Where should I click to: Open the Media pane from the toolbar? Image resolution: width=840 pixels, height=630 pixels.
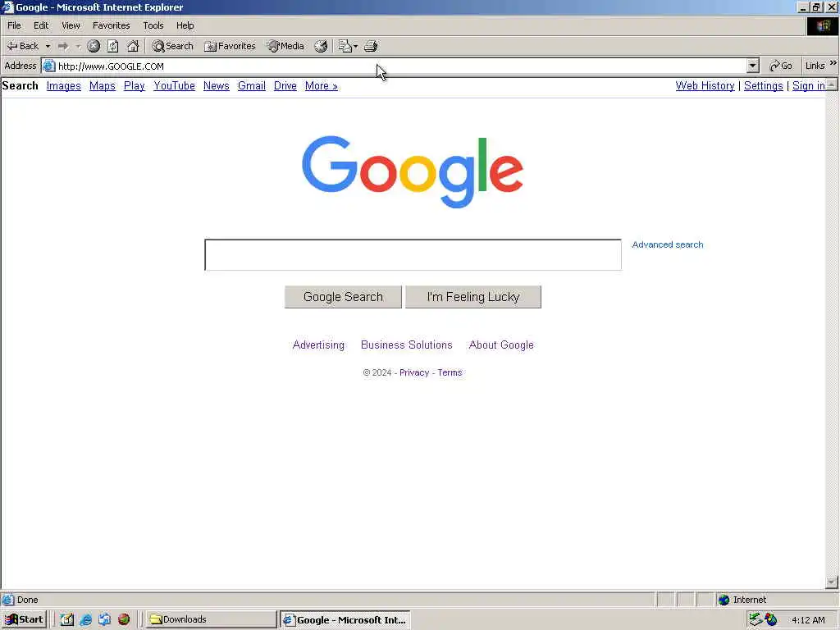[x=285, y=46]
